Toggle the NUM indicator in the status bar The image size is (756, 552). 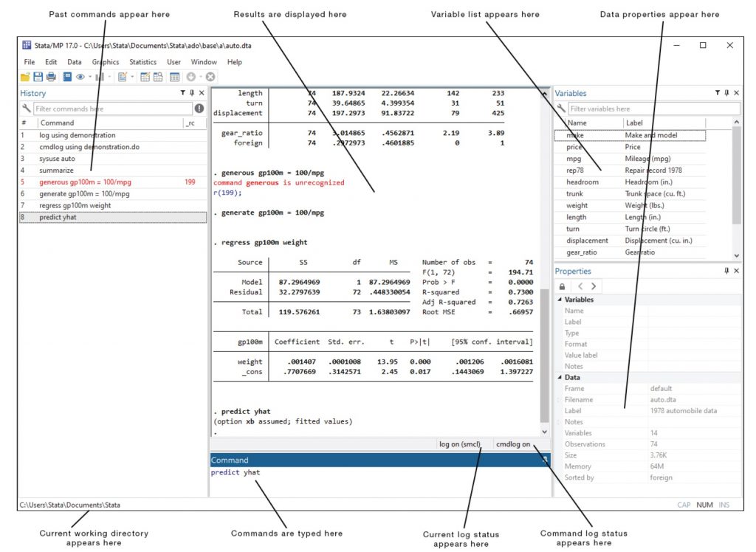(x=704, y=505)
